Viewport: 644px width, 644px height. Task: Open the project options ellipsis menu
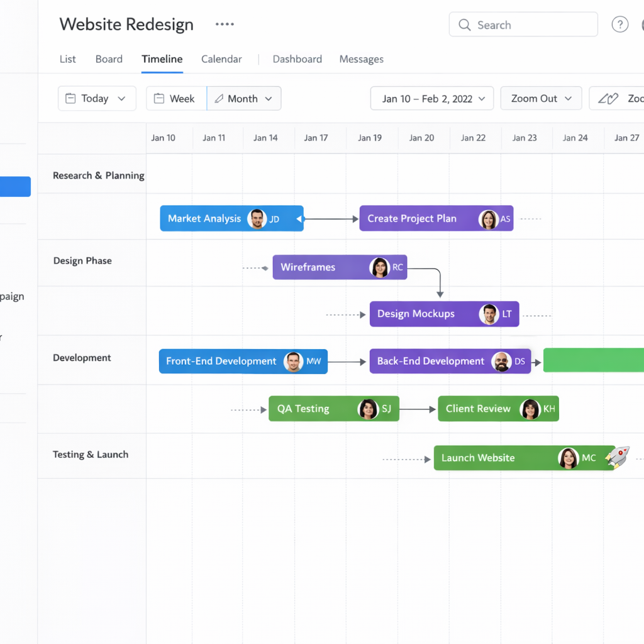pyautogui.click(x=225, y=25)
